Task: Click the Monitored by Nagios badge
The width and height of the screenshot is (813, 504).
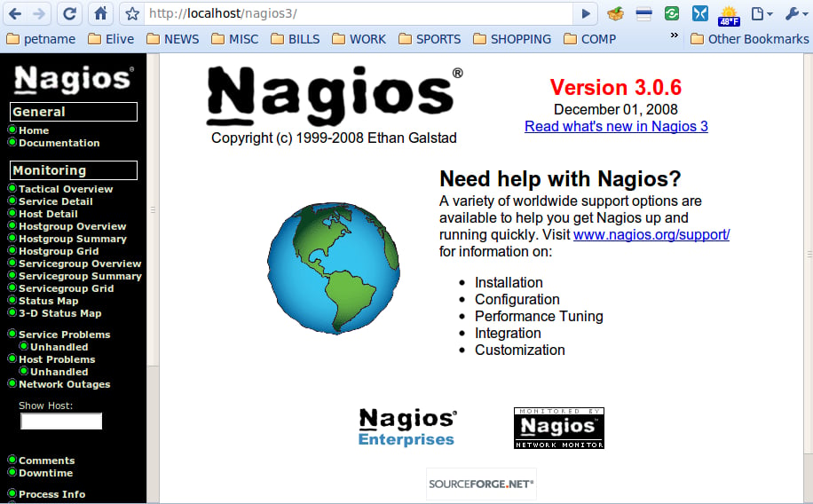Action: click(559, 429)
